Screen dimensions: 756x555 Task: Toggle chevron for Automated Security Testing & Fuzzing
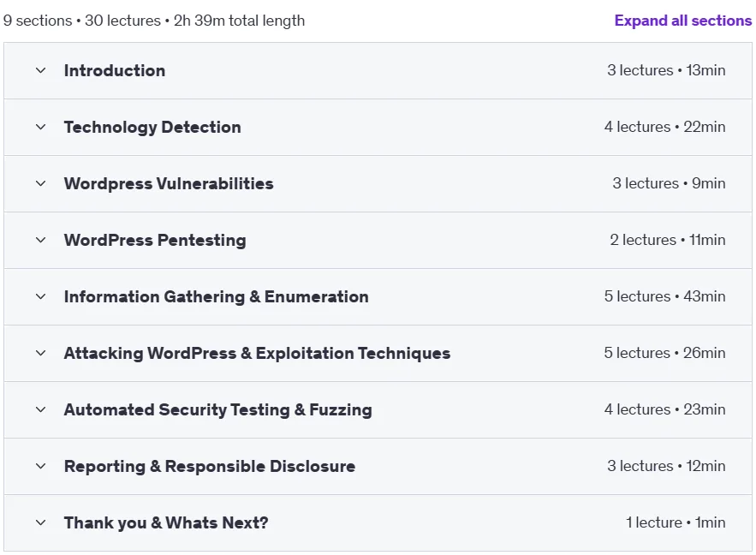click(41, 409)
